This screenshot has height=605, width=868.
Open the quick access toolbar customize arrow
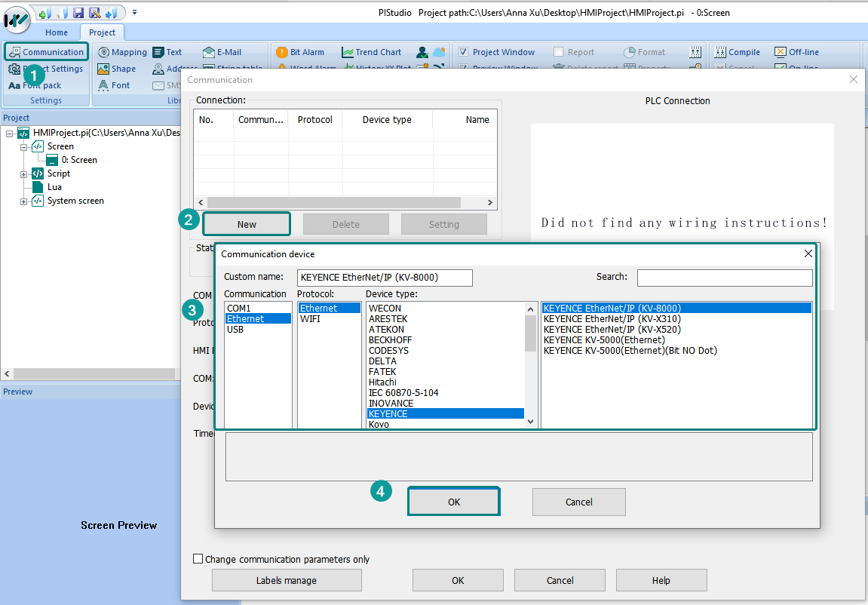pyautogui.click(x=134, y=12)
